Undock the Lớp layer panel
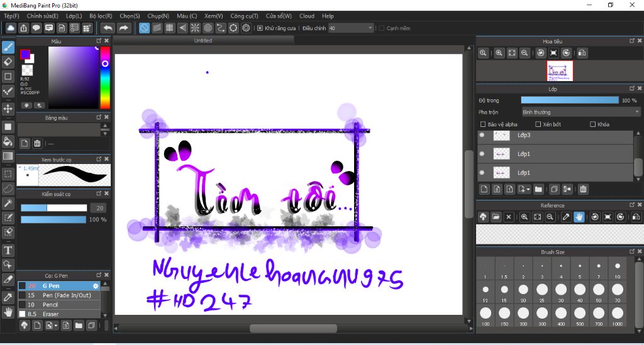Viewport: 644px width, 345px height. [x=632, y=89]
